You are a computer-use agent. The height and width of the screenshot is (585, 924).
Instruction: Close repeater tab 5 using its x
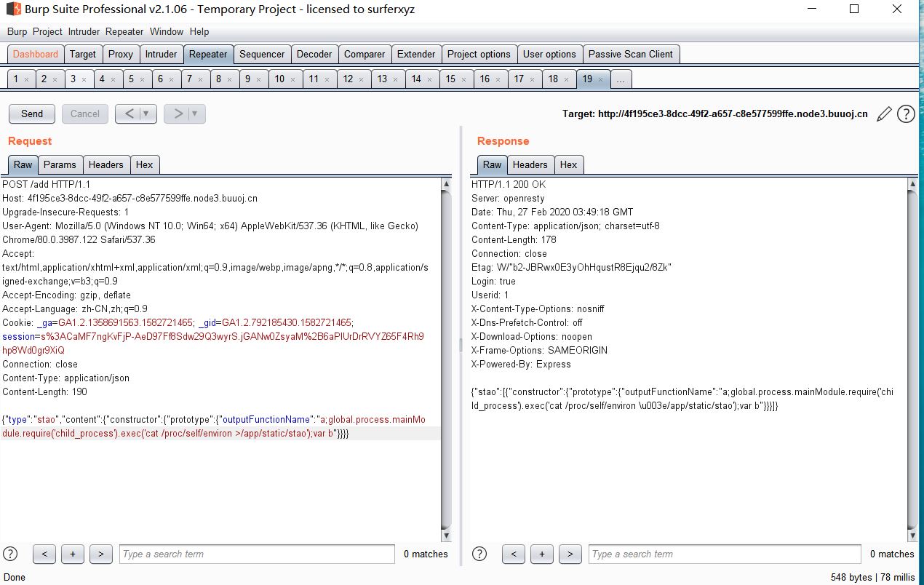click(142, 79)
